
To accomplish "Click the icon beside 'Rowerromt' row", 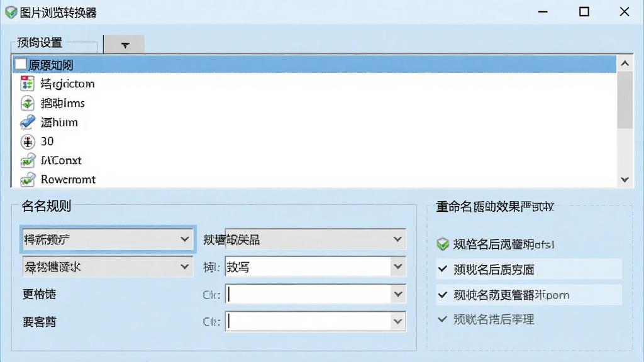I will [x=28, y=179].
